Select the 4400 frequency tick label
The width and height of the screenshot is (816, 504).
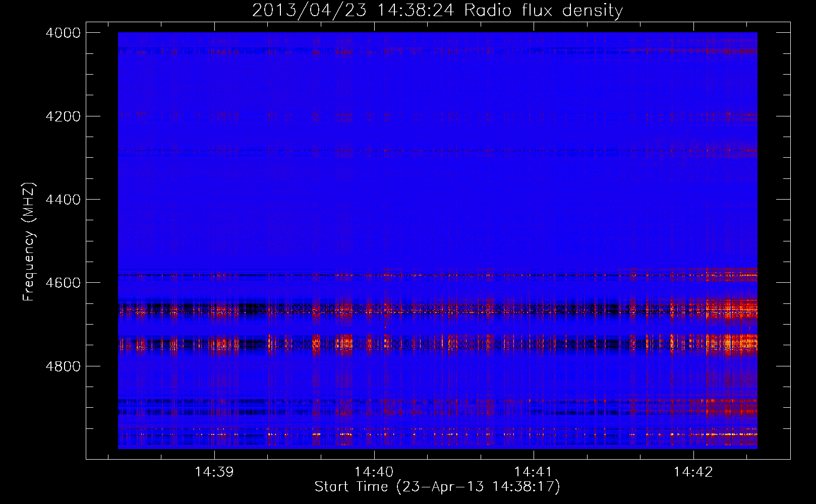[63, 200]
